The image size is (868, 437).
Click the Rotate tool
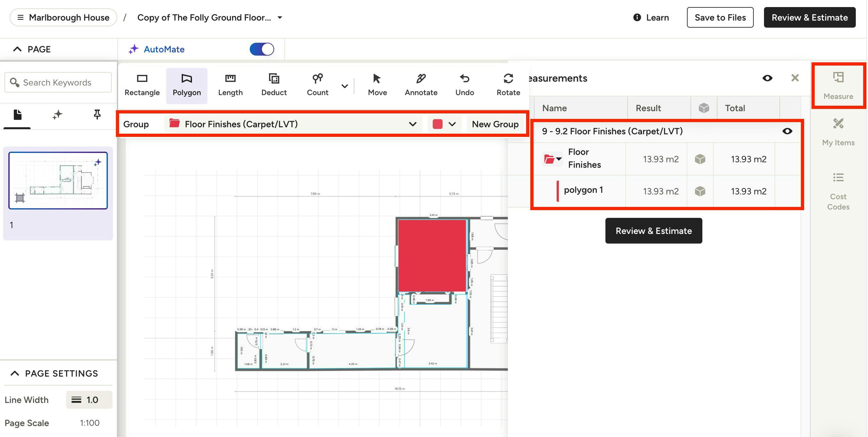pos(508,85)
